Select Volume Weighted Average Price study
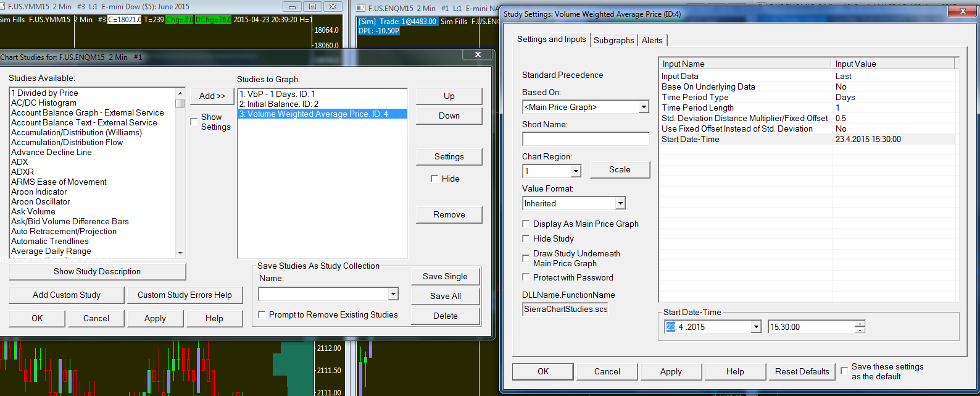The width and height of the screenshot is (980, 396). 322,114
